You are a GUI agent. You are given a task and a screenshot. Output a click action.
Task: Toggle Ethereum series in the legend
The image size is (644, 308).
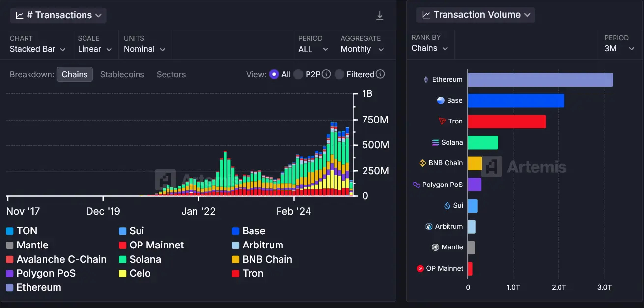(x=33, y=287)
